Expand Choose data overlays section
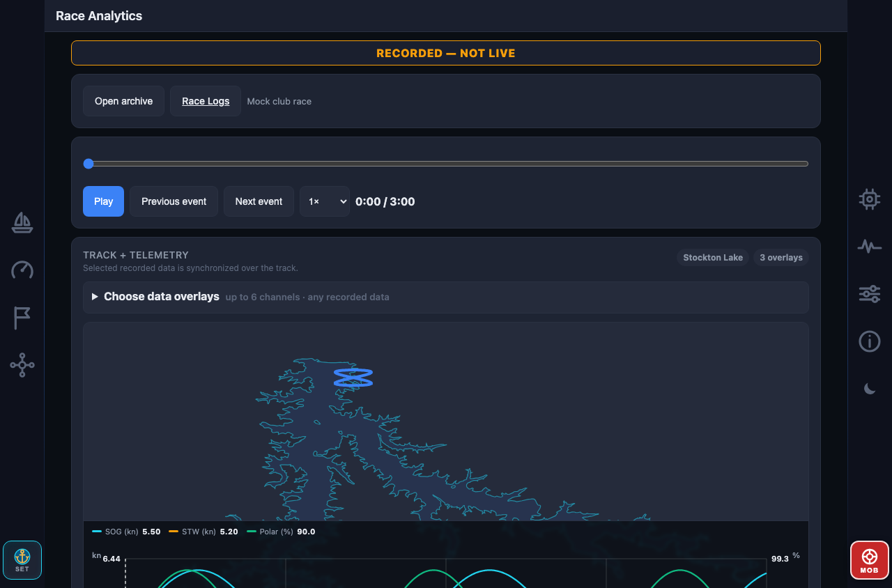This screenshot has width=892, height=588. (x=446, y=297)
